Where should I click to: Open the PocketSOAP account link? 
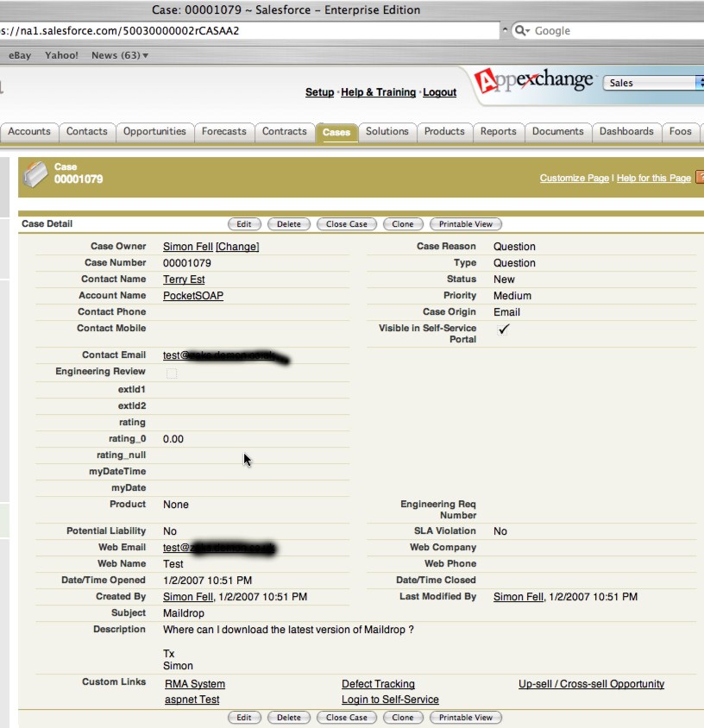[193, 296]
